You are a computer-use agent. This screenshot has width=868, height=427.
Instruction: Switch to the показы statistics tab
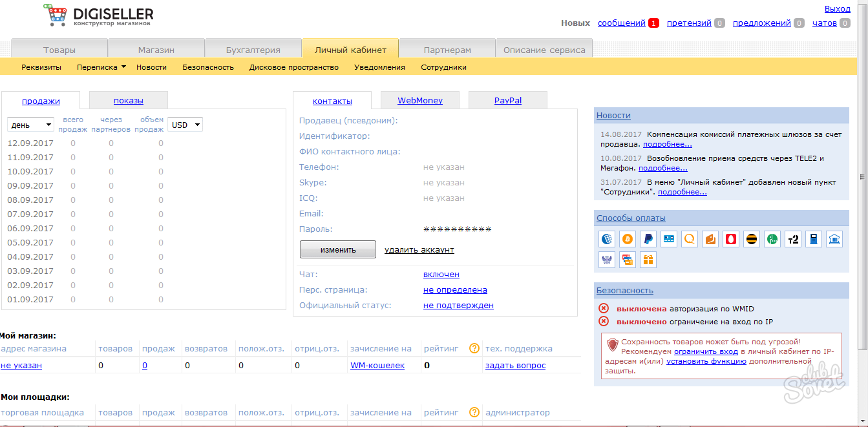tap(128, 101)
